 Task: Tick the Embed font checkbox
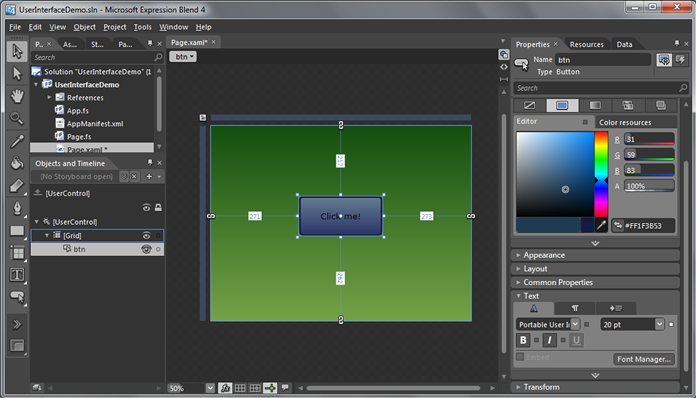520,357
